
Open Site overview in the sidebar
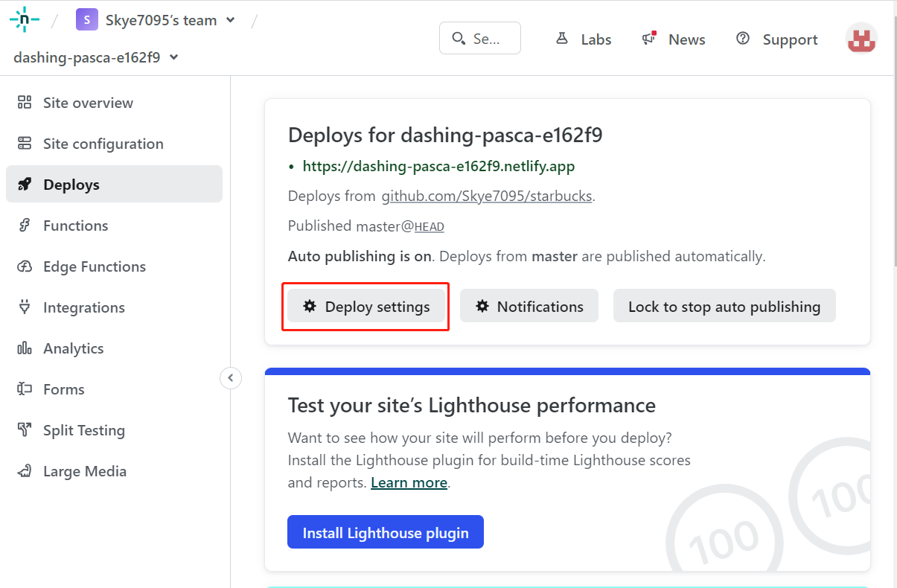115,103
